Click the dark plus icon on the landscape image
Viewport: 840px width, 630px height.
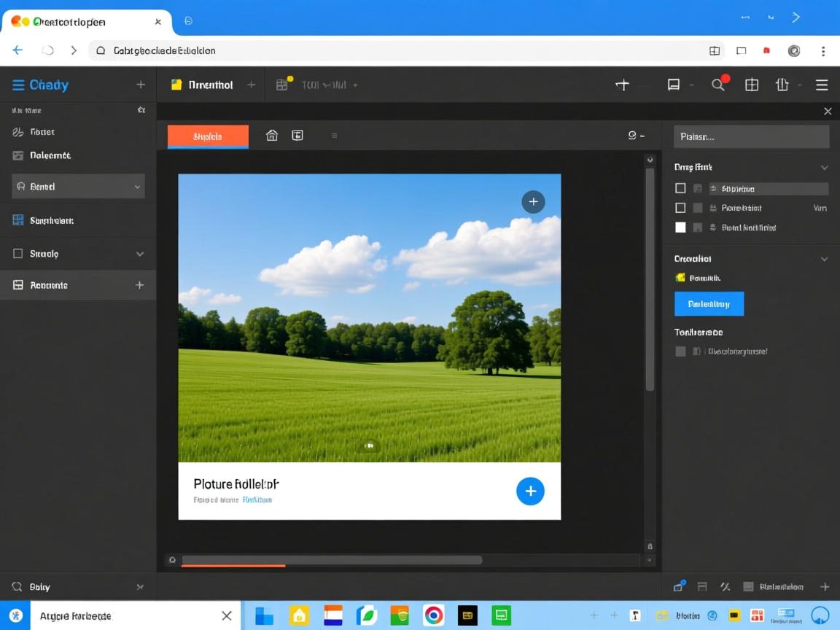tap(533, 202)
